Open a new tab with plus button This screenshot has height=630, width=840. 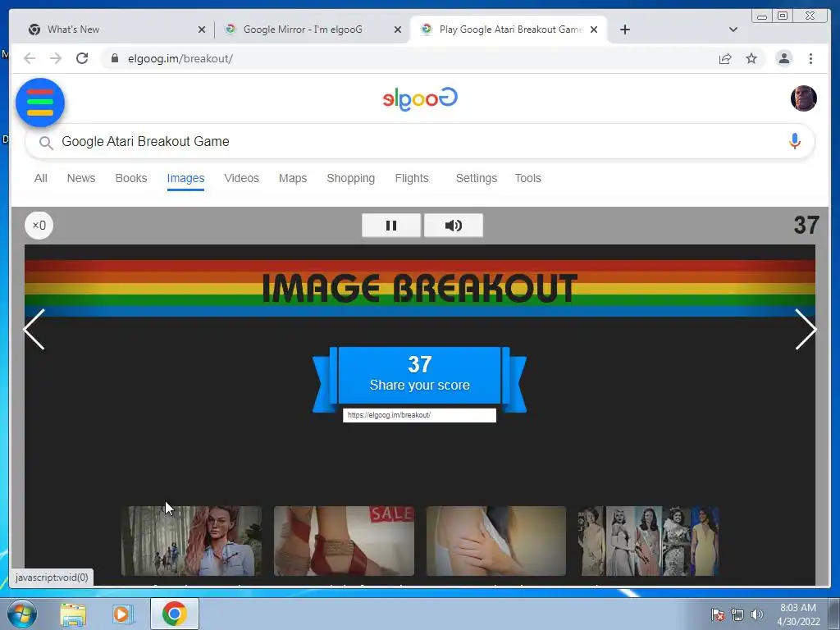(624, 30)
